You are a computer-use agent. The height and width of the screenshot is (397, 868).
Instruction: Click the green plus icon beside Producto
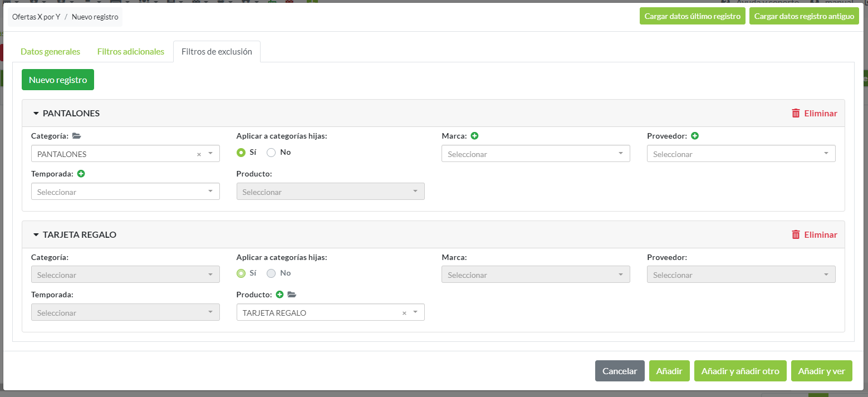tap(279, 295)
